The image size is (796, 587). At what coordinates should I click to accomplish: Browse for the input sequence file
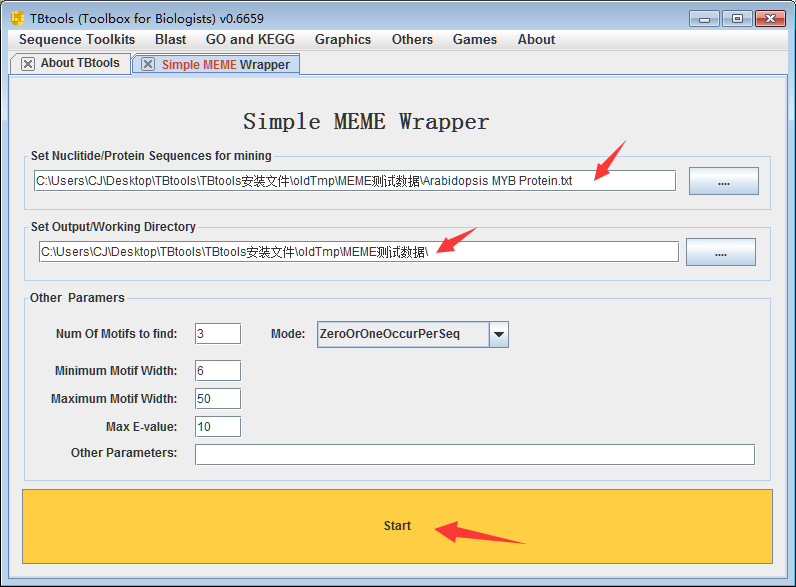pos(723,181)
